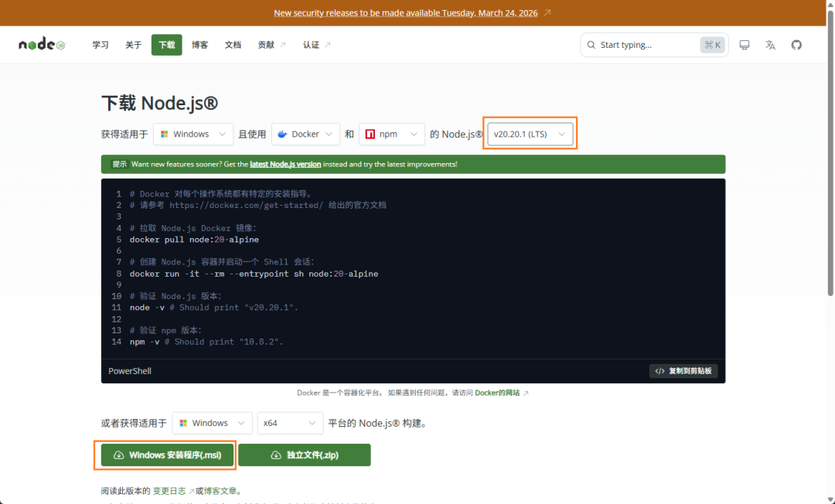The image size is (835, 504).
Task: Open the GitHub repository via navbar icon
Action: (x=796, y=44)
